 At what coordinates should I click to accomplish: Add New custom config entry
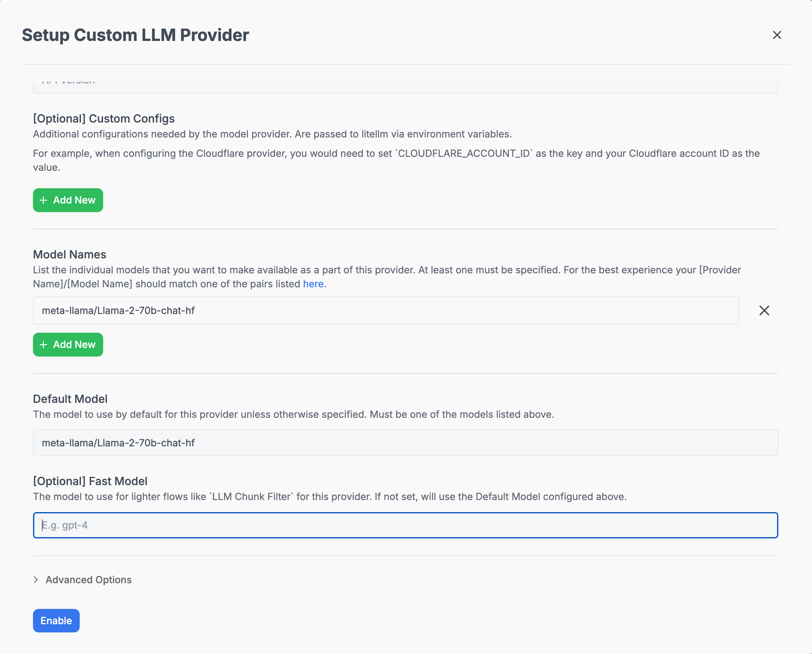click(x=68, y=200)
